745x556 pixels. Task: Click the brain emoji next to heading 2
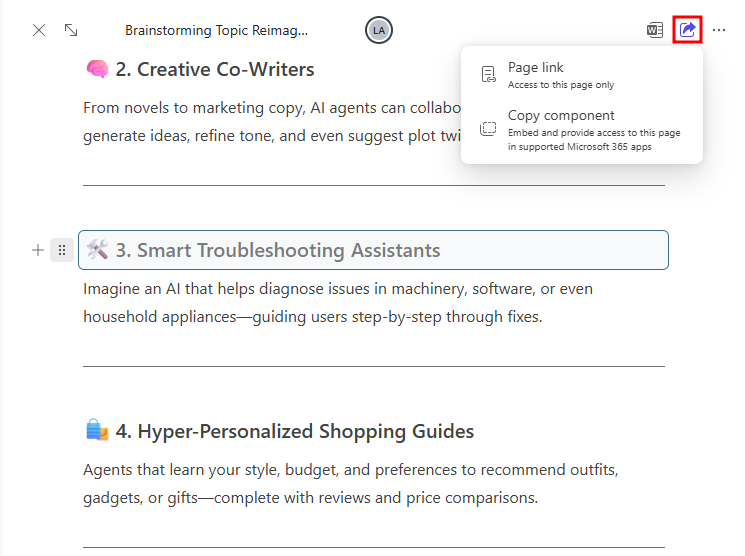point(97,69)
